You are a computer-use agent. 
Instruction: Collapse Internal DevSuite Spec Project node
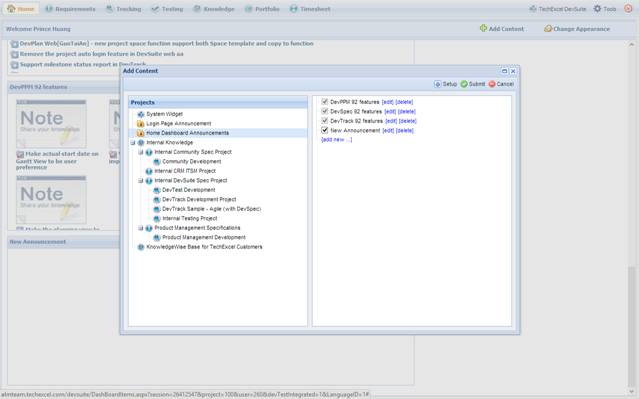pos(141,181)
